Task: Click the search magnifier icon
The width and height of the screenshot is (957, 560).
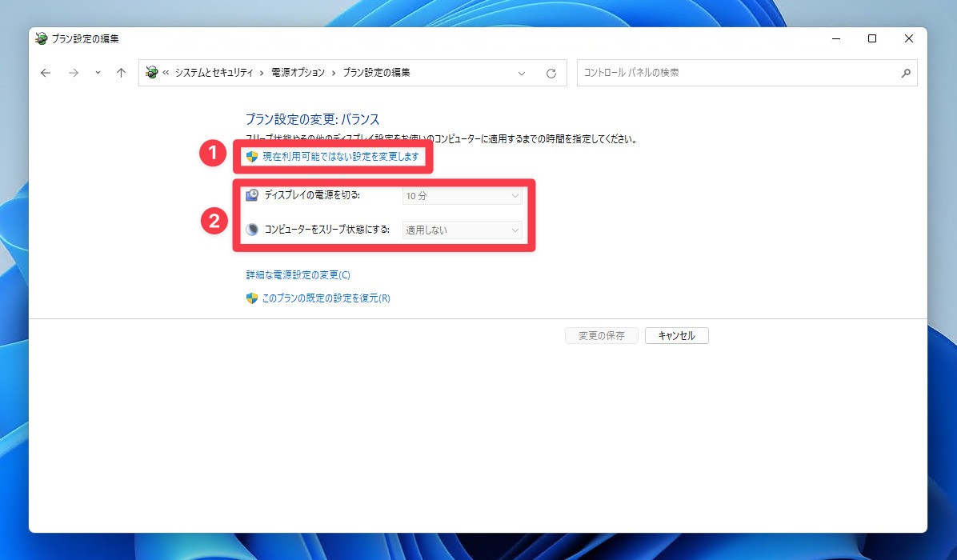Action: (906, 74)
